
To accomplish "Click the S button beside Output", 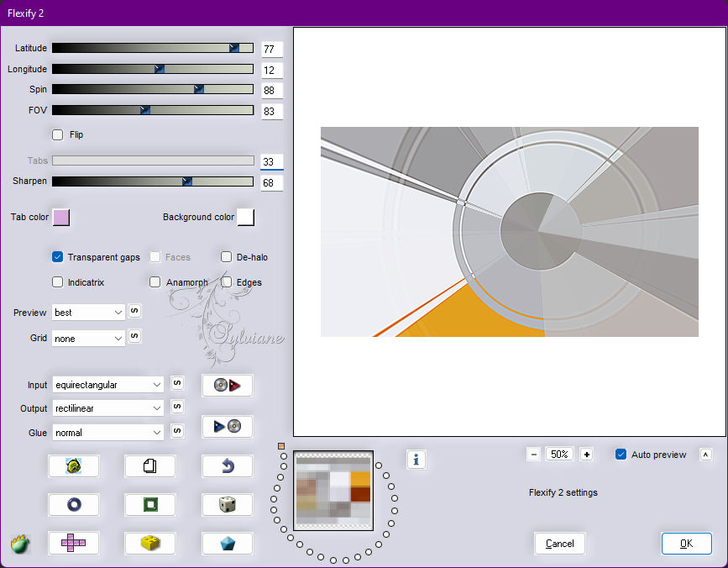I will pyautogui.click(x=177, y=407).
